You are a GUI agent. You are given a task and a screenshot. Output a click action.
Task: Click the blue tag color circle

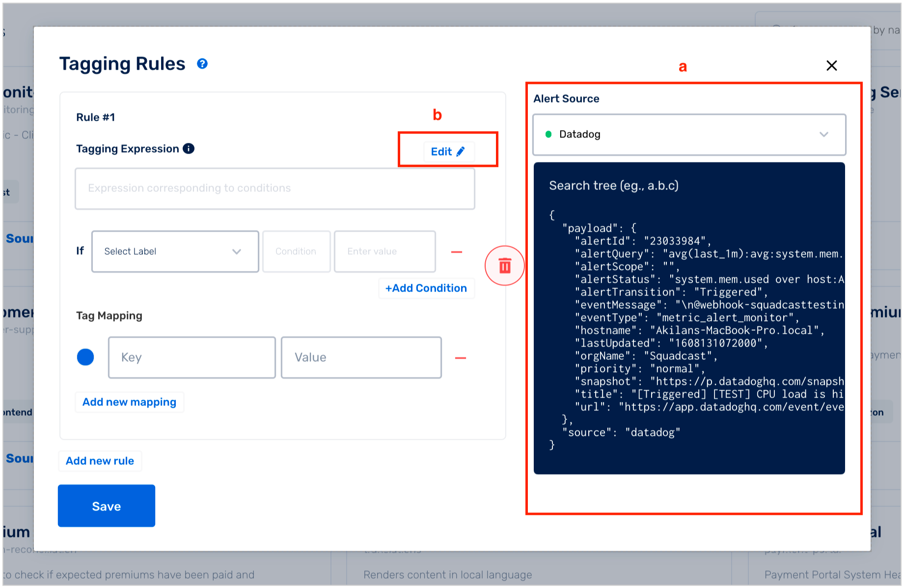tap(85, 357)
